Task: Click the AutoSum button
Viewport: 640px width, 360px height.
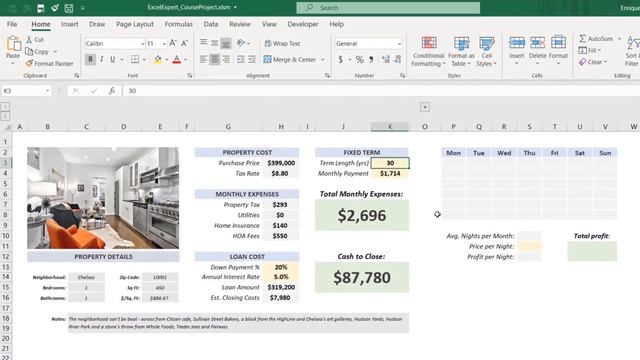Action: pyautogui.click(x=596, y=39)
